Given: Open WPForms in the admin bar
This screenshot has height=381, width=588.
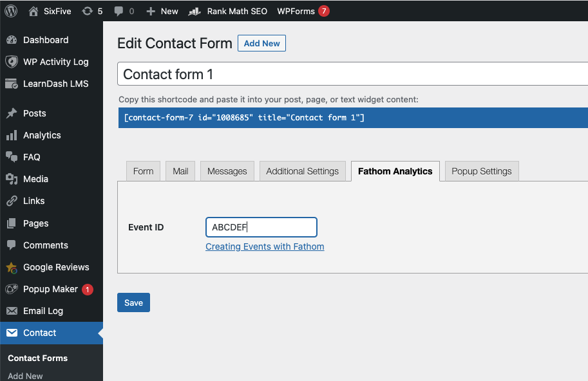Looking at the screenshot, I should pyautogui.click(x=303, y=11).
